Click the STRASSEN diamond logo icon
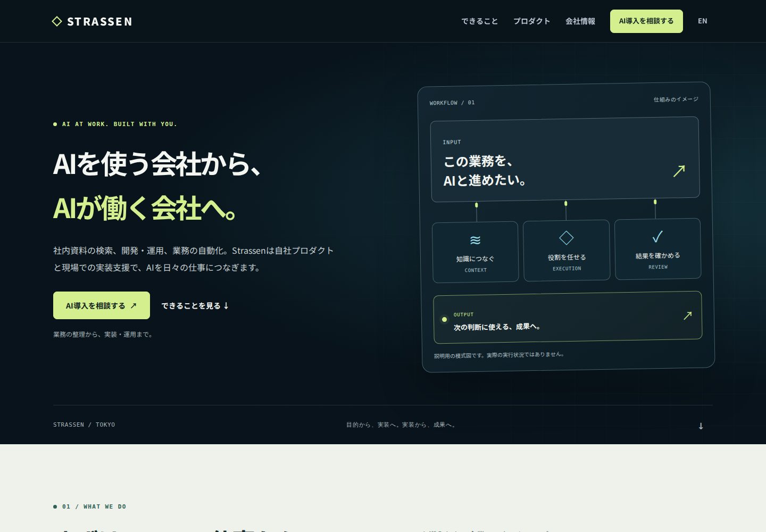The height and width of the screenshot is (532, 766). (57, 21)
